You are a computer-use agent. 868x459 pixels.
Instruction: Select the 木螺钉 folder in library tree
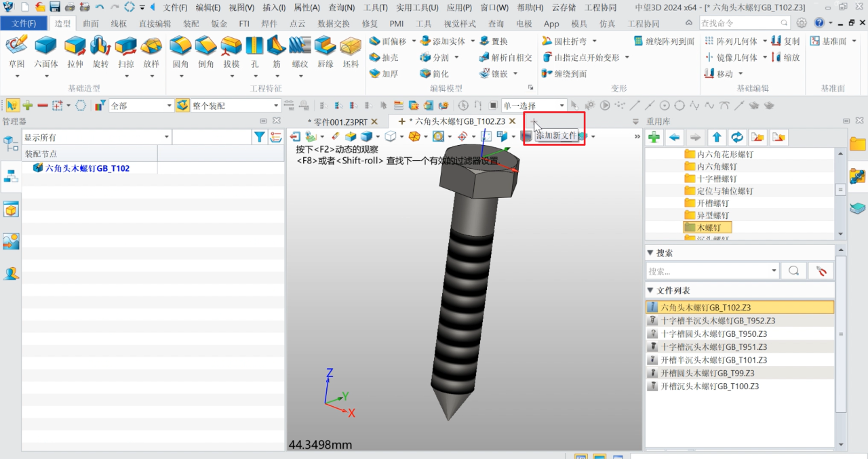tap(707, 227)
